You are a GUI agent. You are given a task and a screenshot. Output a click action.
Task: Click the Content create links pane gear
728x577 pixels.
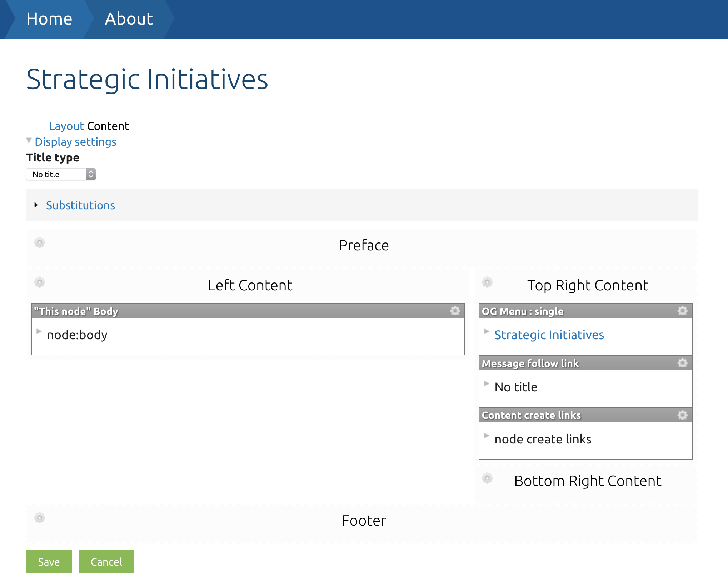click(x=682, y=415)
